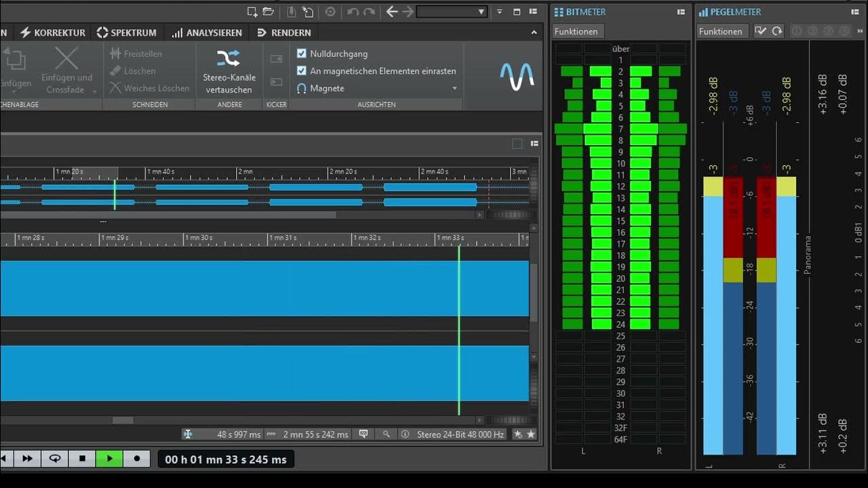Click the magnifier zoom icon in status bar
This screenshot has width=868, height=488.
tap(387, 434)
